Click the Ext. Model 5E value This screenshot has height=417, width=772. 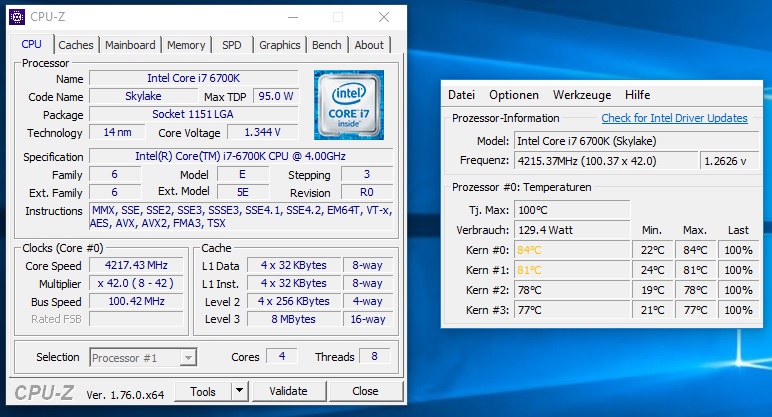(243, 192)
